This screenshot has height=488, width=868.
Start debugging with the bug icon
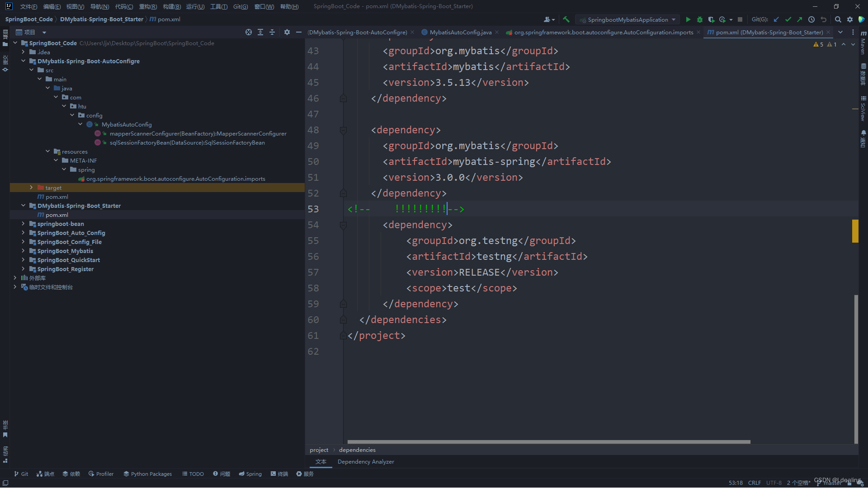click(699, 19)
